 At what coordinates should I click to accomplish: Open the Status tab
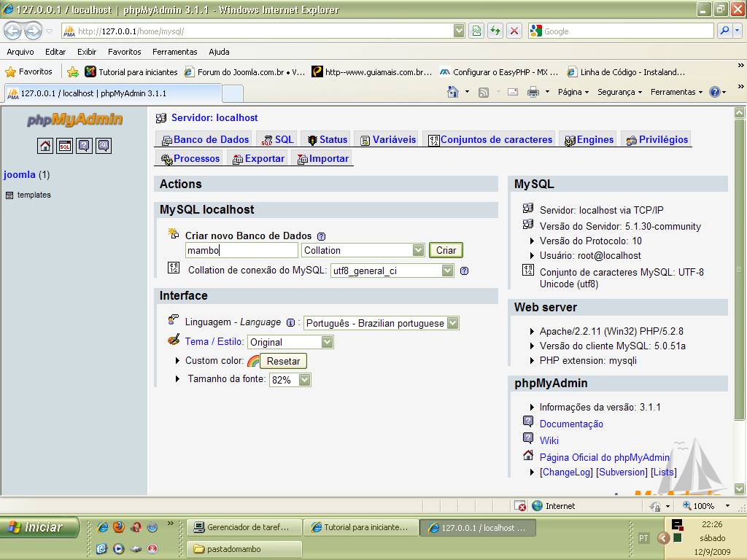(327, 139)
